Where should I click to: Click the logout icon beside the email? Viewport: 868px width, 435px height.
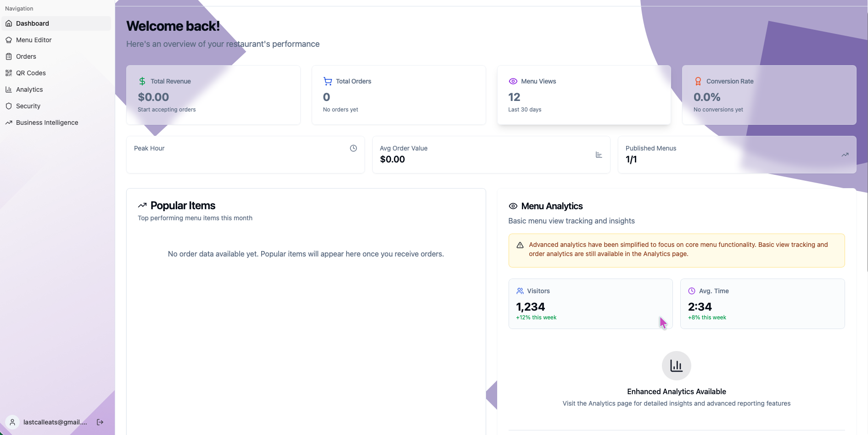click(x=100, y=422)
